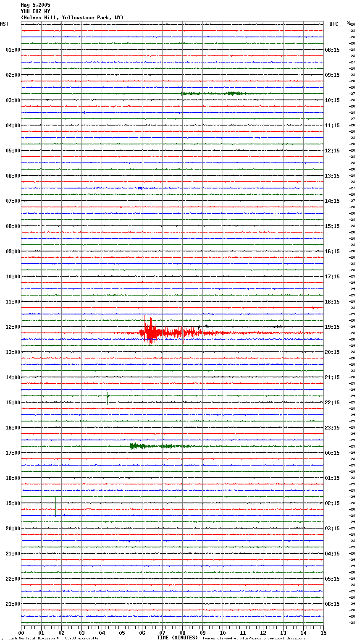
Task: Click the 08:15 UTC time label
Action: click(332, 50)
